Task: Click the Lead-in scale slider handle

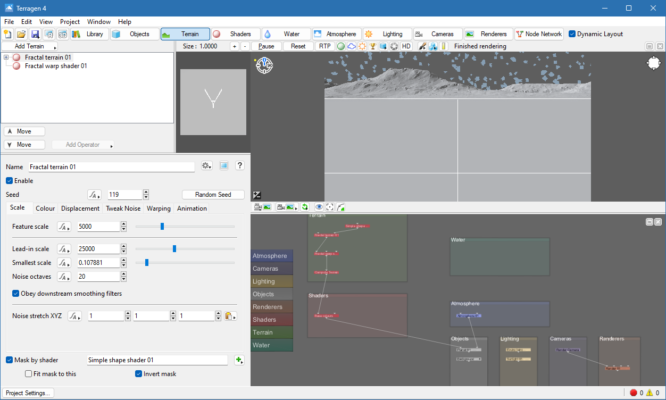Action: (175, 249)
